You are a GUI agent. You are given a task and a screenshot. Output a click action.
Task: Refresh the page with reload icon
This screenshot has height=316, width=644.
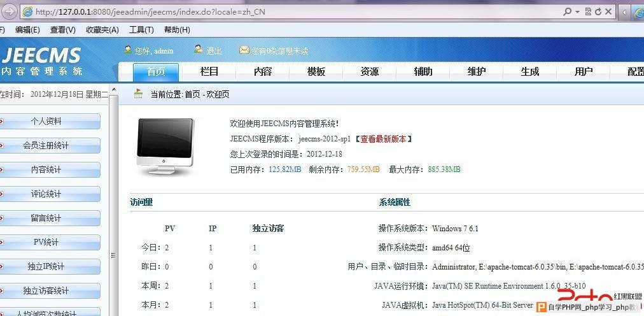(x=598, y=11)
